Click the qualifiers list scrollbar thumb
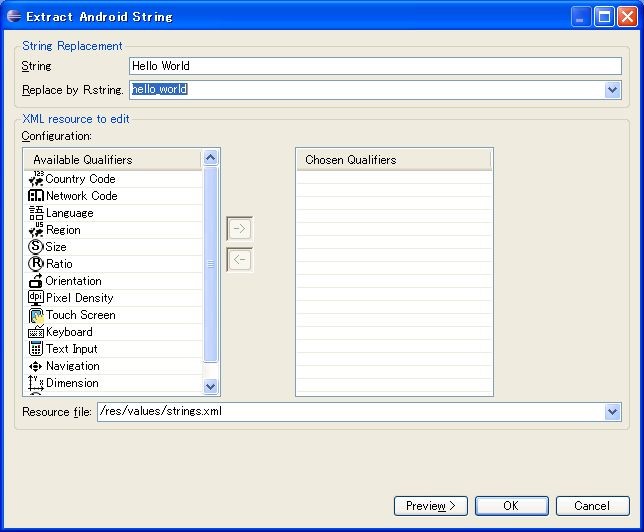 point(210,265)
